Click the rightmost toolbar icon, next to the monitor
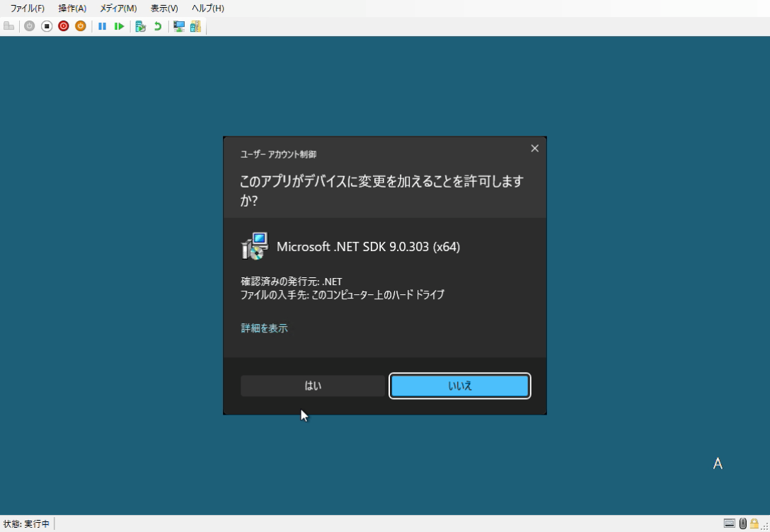The width and height of the screenshot is (770, 532). 195,26
